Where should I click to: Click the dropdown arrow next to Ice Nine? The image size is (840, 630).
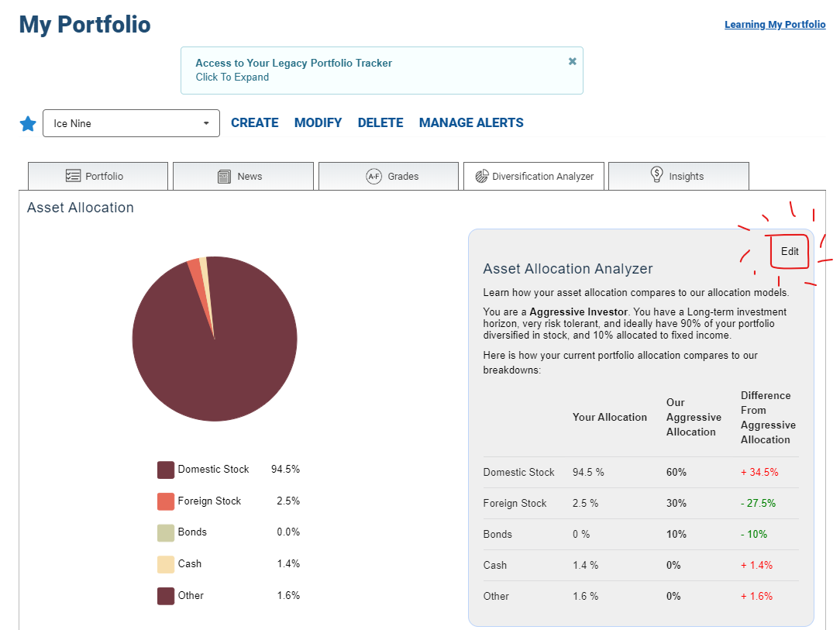click(206, 123)
